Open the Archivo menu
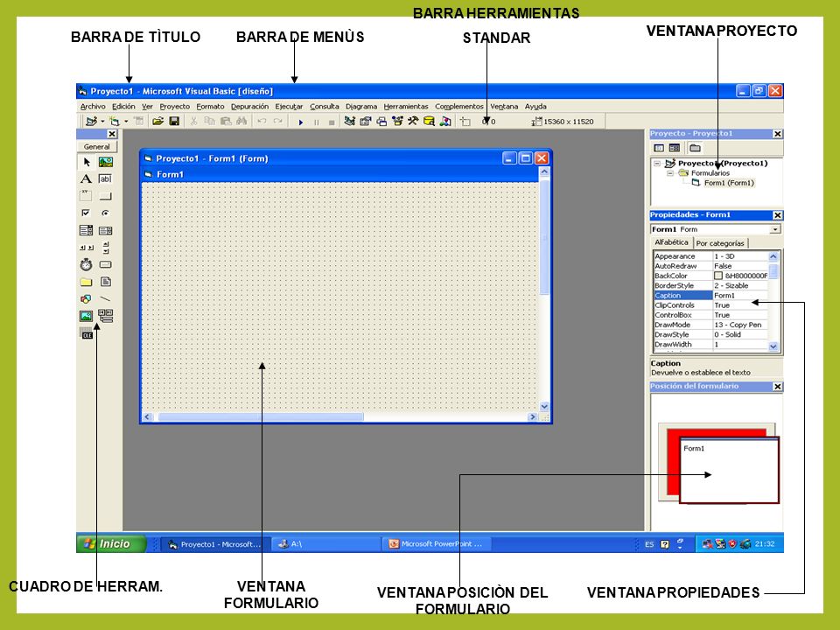The image size is (840, 630). (x=93, y=107)
